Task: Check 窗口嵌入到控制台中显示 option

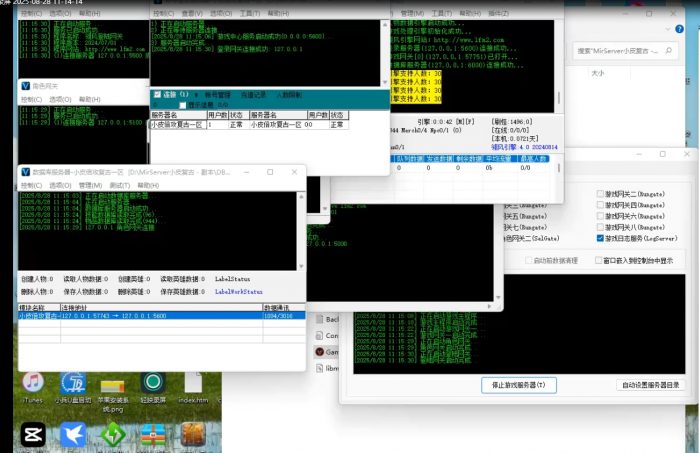Action: (x=600, y=260)
